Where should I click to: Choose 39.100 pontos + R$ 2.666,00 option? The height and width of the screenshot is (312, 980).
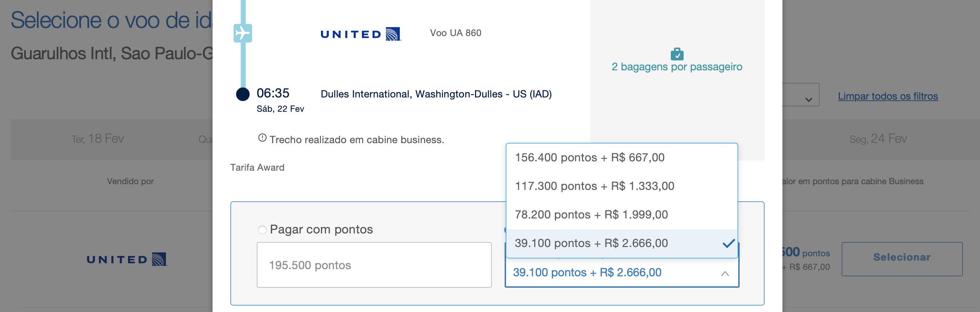pyautogui.click(x=622, y=243)
